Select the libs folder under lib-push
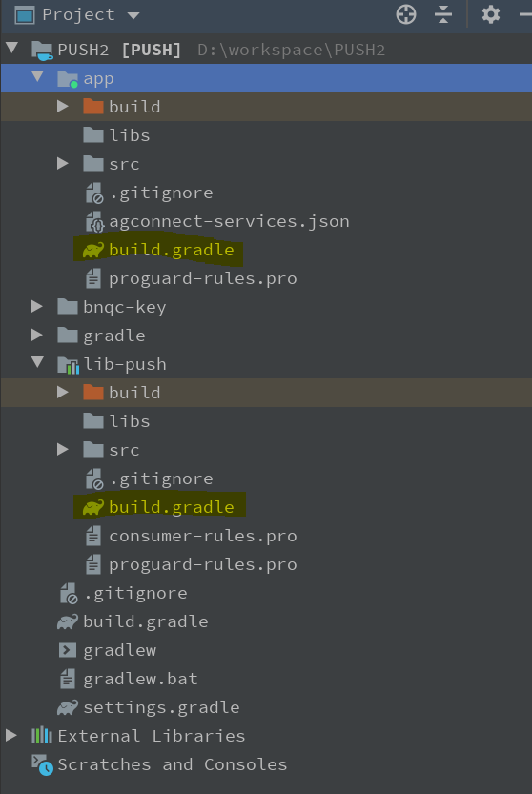532x794 pixels. (x=130, y=421)
